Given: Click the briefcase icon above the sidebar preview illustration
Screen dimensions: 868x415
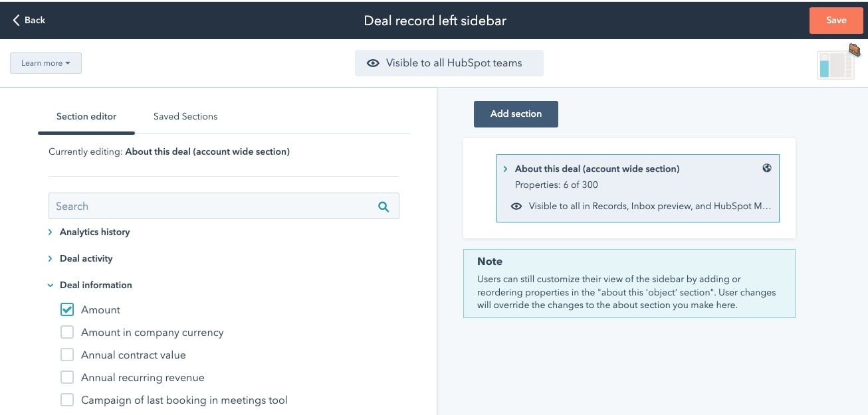Looking at the screenshot, I should (853, 49).
